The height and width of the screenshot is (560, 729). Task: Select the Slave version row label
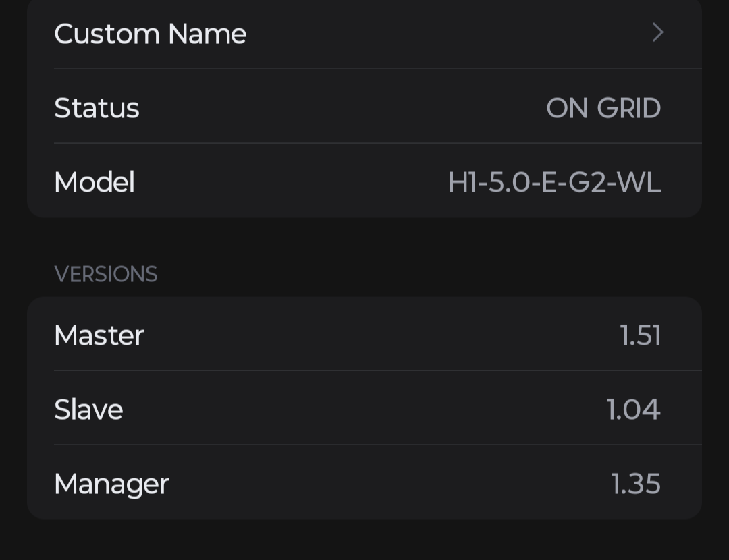coord(89,410)
